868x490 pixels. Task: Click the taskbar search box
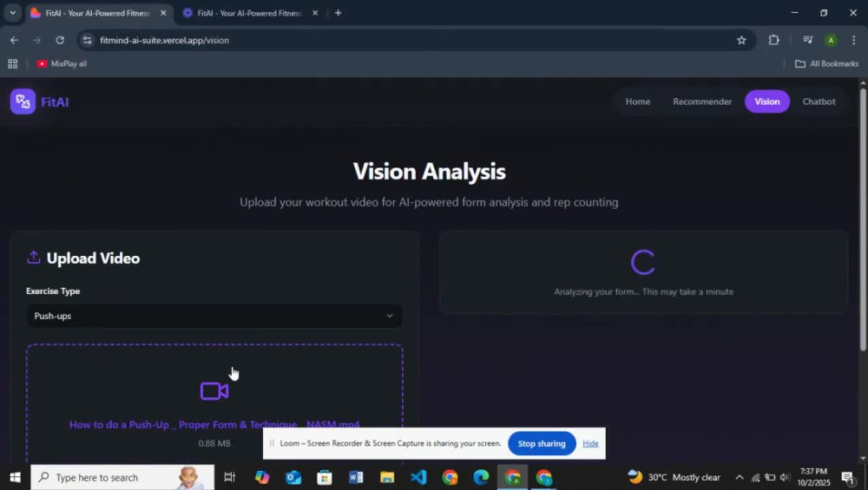point(122,477)
